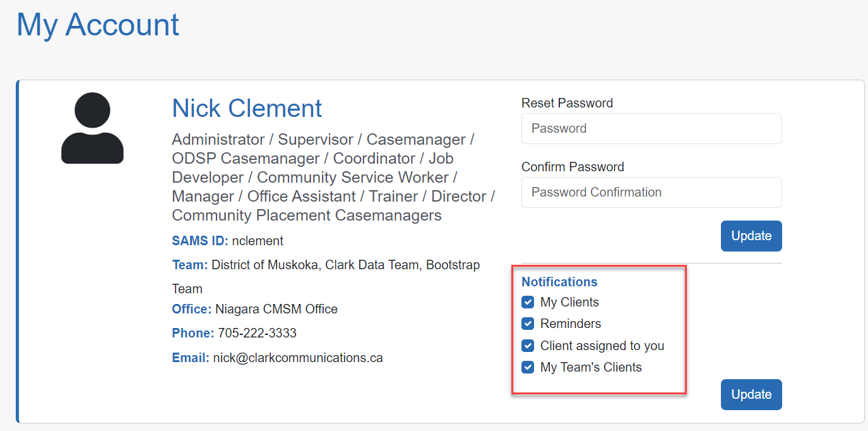Toggle the Reminders notification checkbox

(528, 324)
